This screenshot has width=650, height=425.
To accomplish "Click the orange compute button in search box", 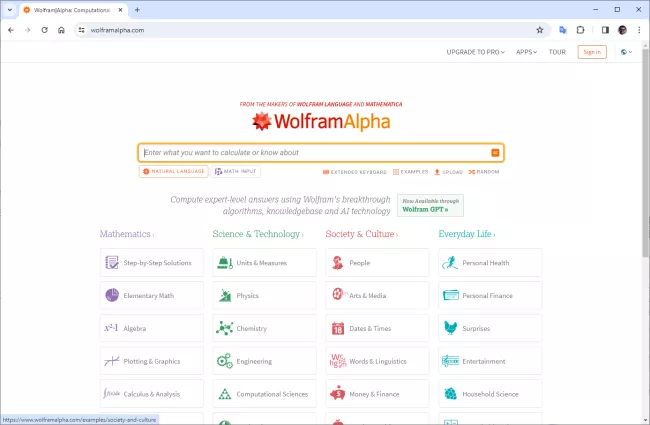I will (495, 153).
